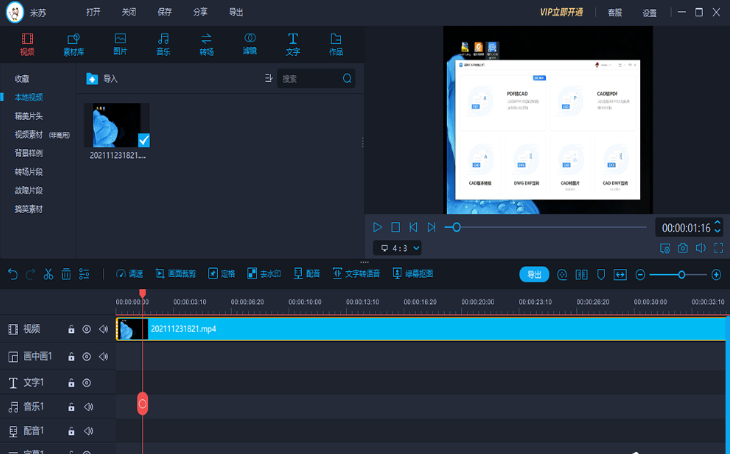Viewport: 730px width, 454px height.
Task: Select 转场片段 in sidebar
Action: [29, 172]
